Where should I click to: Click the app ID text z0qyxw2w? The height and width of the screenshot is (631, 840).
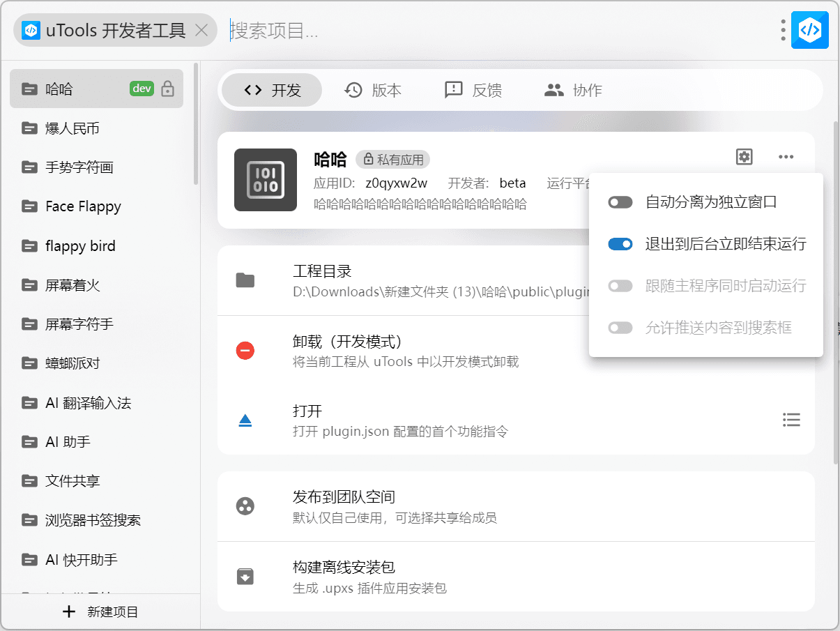[x=396, y=183]
